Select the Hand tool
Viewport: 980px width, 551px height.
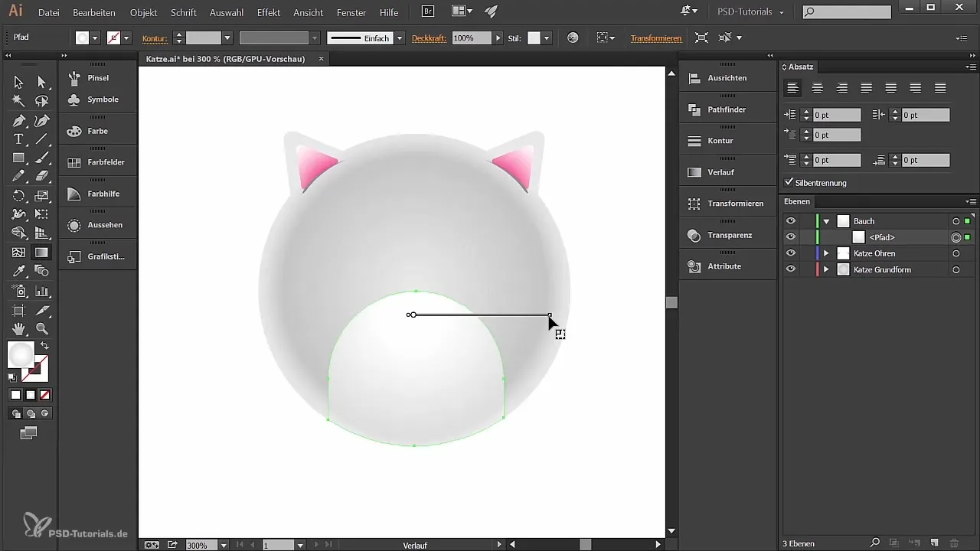18,329
